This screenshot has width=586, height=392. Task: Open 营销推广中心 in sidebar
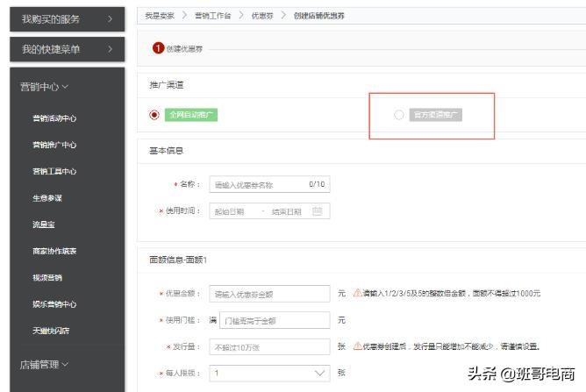pos(54,145)
